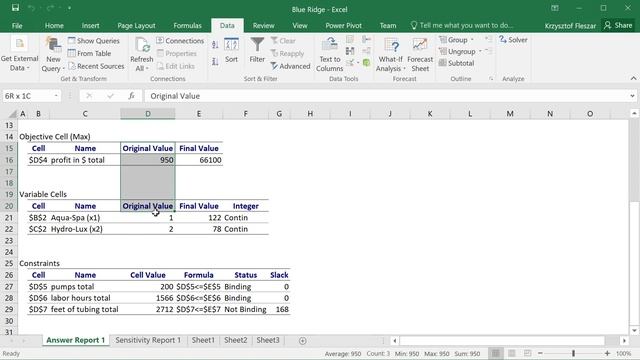
Task: Expand the formula bar
Action: tap(632, 96)
